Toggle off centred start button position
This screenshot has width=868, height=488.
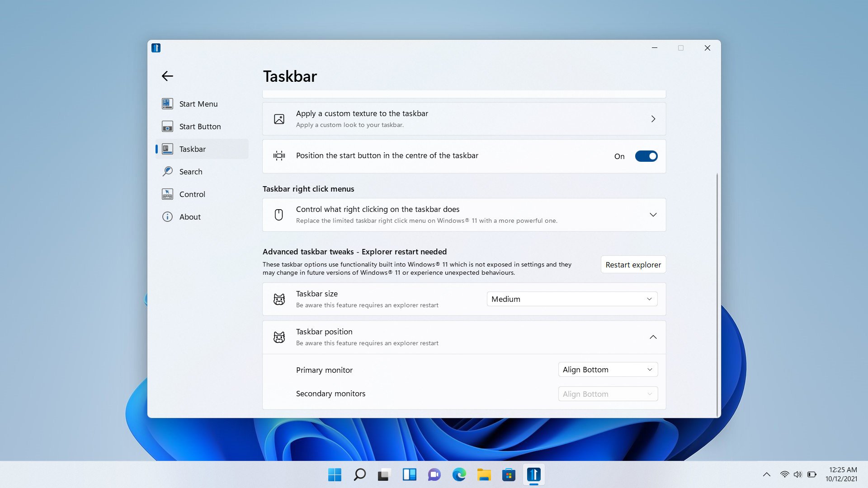(x=646, y=156)
